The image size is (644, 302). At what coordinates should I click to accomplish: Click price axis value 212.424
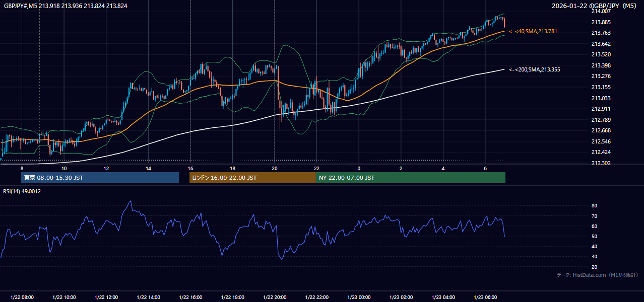point(601,152)
